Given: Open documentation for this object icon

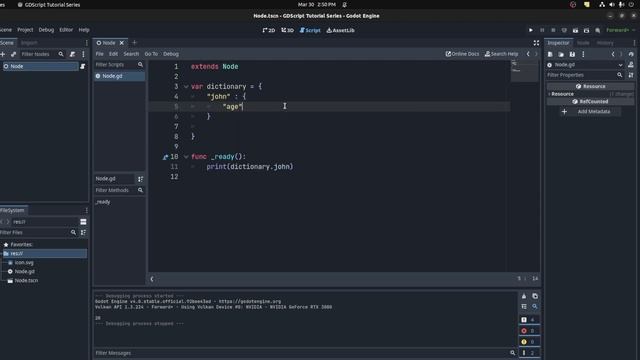Looking at the screenshot, I should coord(631,65).
